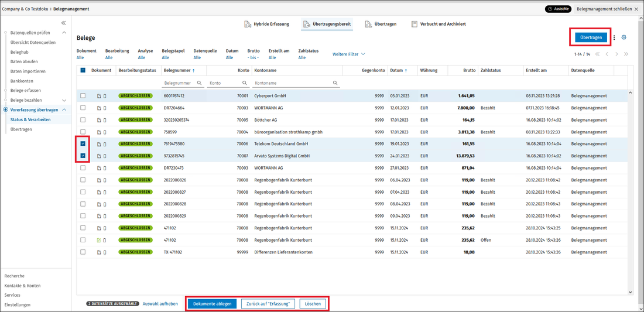The image size is (644, 312).
Task: Open Datenquelle filter dropdown
Action: click(x=197, y=58)
